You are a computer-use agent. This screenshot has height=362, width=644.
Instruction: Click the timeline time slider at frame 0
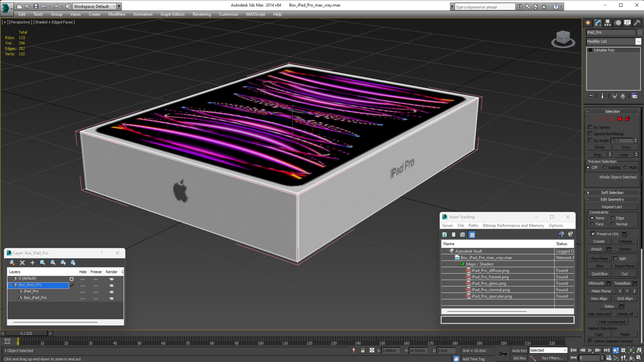pyautogui.click(x=18, y=341)
